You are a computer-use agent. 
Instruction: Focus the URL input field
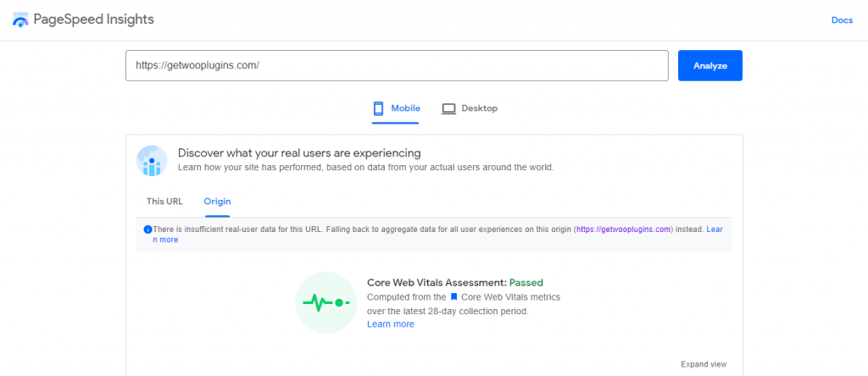pyautogui.click(x=397, y=65)
